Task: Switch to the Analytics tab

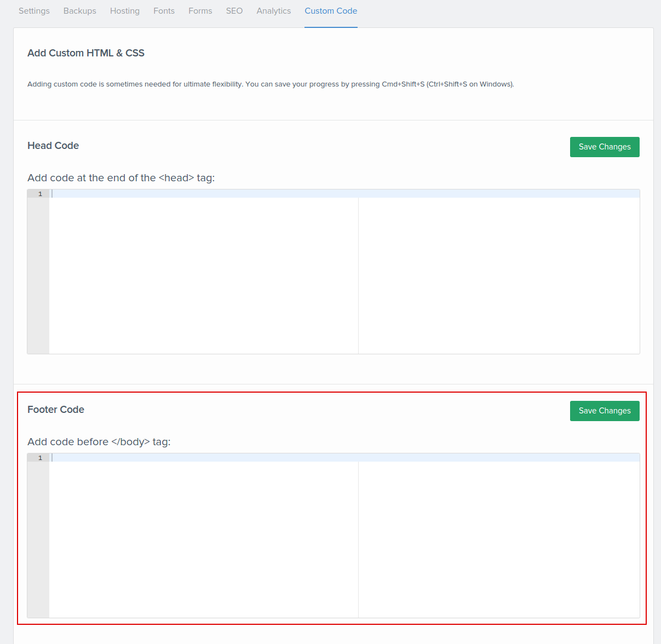Action: click(274, 11)
